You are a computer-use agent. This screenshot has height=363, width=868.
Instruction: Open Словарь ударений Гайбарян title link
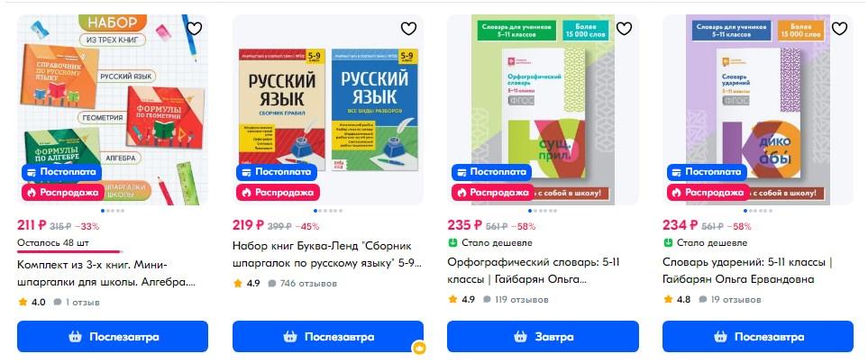747,270
